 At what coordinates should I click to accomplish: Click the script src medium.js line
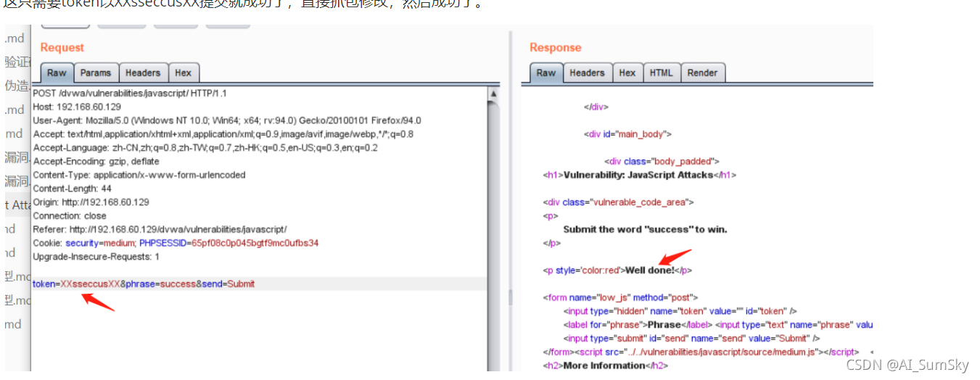[x=701, y=352]
